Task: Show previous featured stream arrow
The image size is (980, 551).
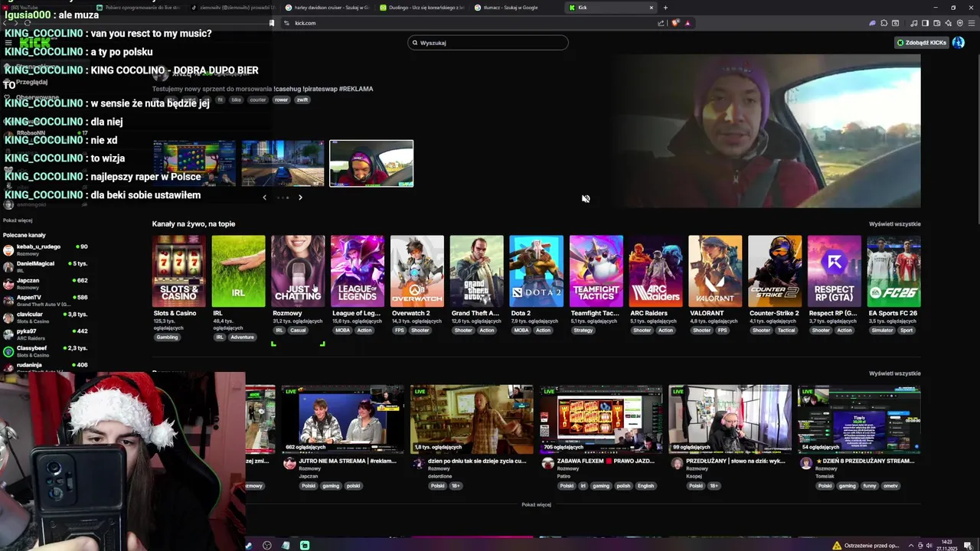Action: [x=265, y=197]
